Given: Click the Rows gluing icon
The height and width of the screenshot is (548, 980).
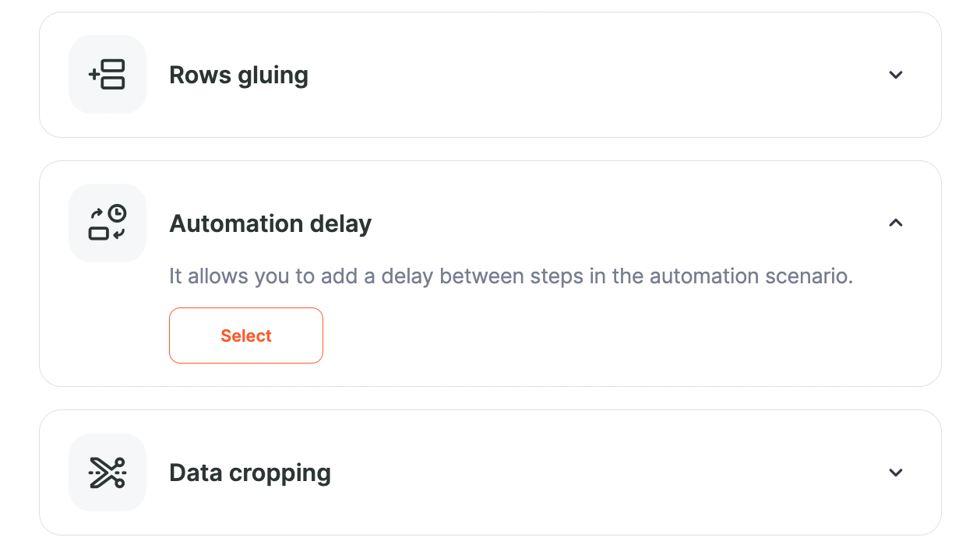Looking at the screenshot, I should (x=108, y=75).
